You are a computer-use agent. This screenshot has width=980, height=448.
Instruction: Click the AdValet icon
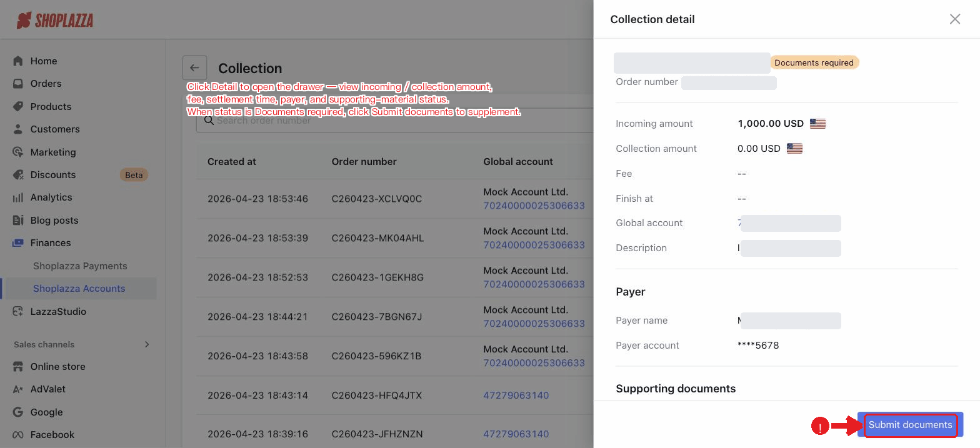click(x=17, y=389)
